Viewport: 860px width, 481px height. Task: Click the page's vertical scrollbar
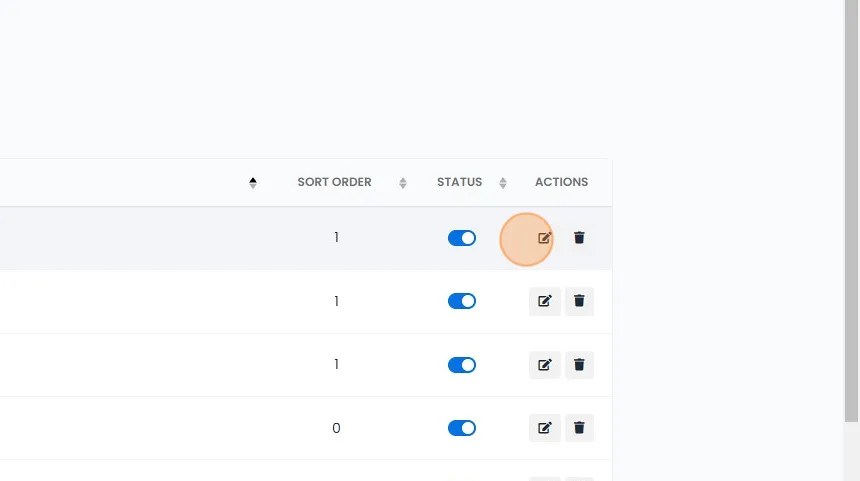tap(851, 211)
